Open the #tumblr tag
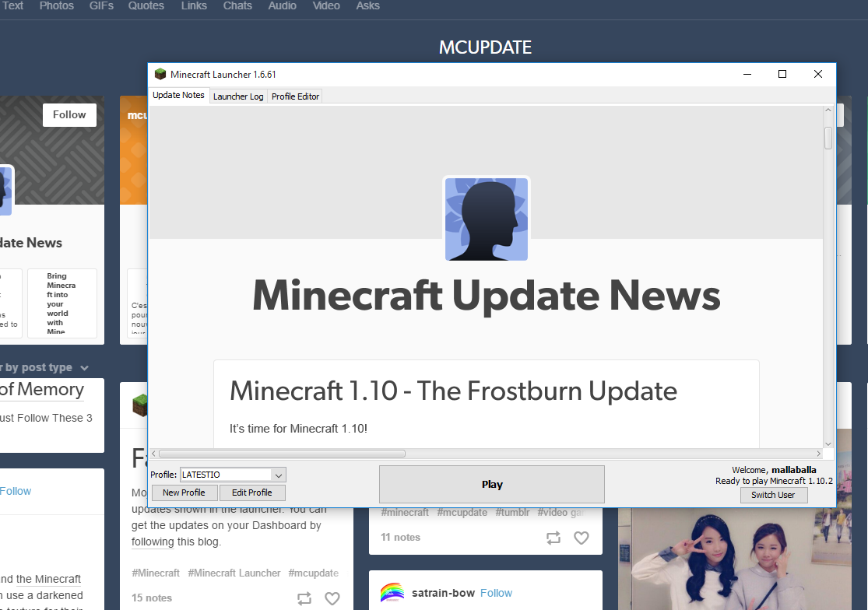Image resolution: width=868 pixels, height=610 pixels. click(x=512, y=513)
